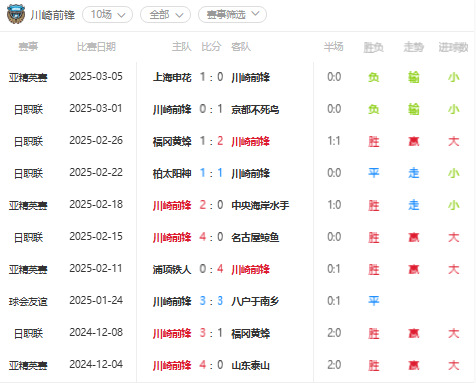Open the 10场 match count dropdown
Screen dimensions: 476x383
tap(107, 15)
